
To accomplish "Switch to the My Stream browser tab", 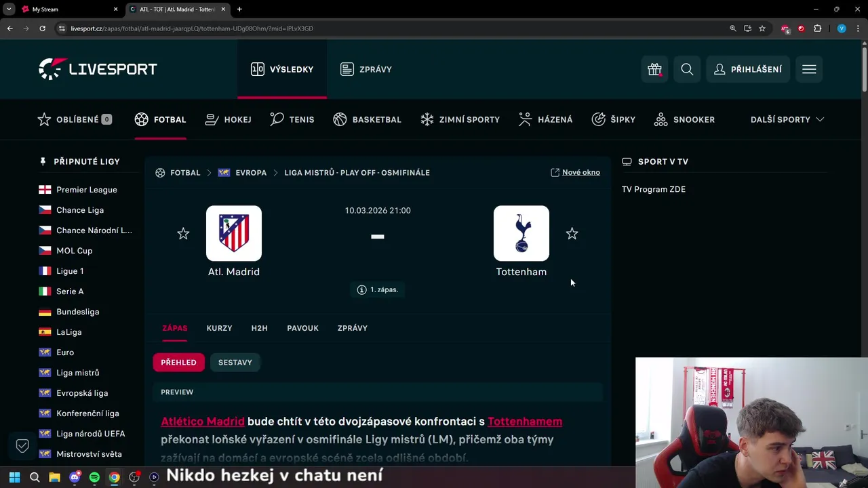I will click(x=68, y=9).
